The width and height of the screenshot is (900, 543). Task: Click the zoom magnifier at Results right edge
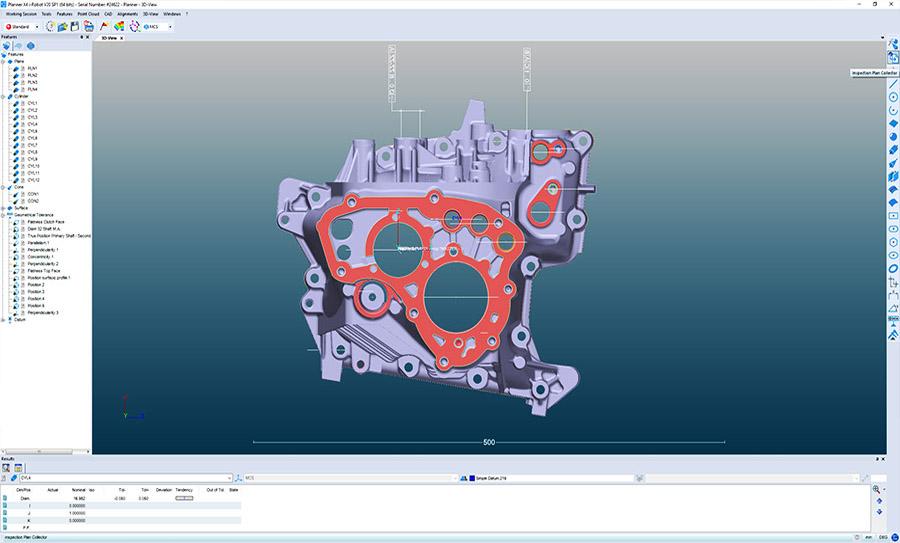point(876,489)
